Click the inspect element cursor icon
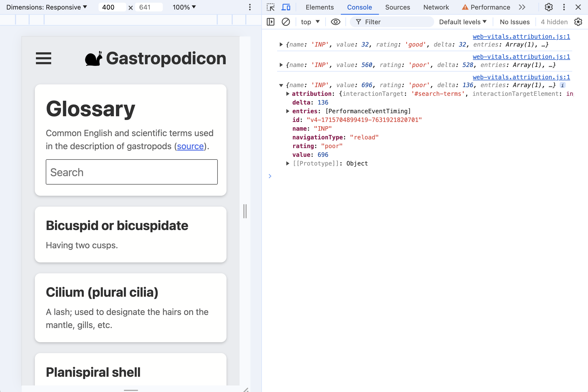This screenshot has width=588, height=392. 271,7
